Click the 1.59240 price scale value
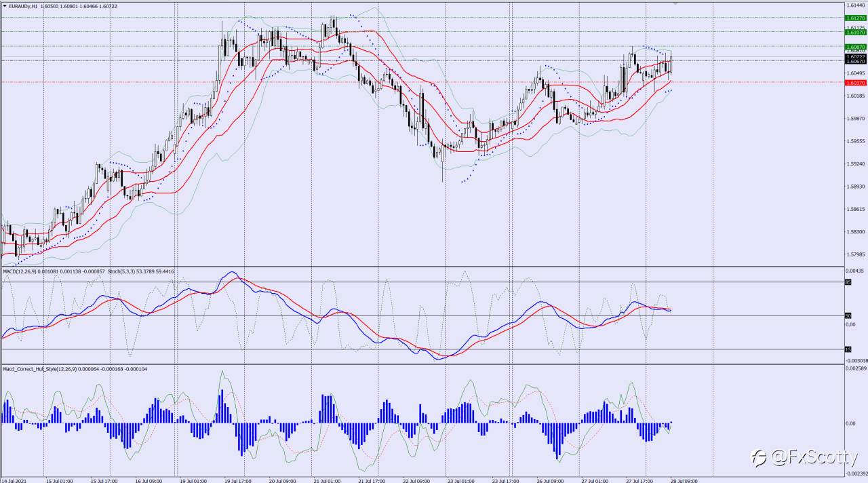 click(x=855, y=163)
